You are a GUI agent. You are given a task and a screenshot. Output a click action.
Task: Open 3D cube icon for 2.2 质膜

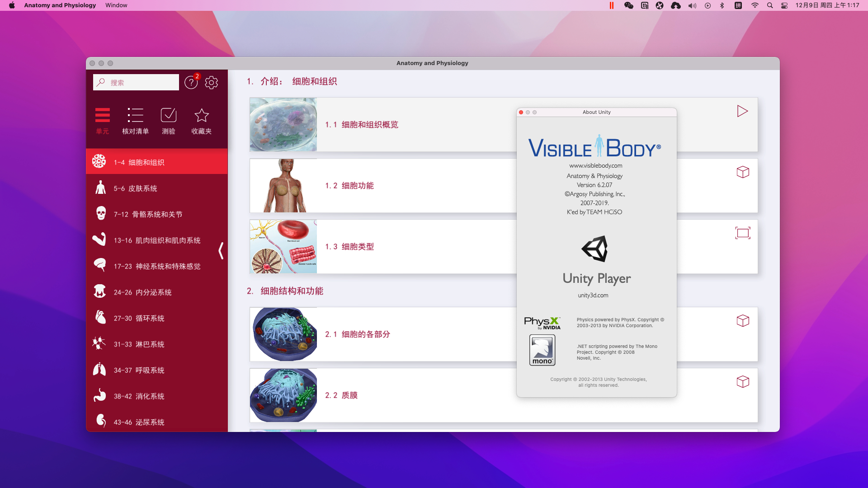click(x=743, y=382)
